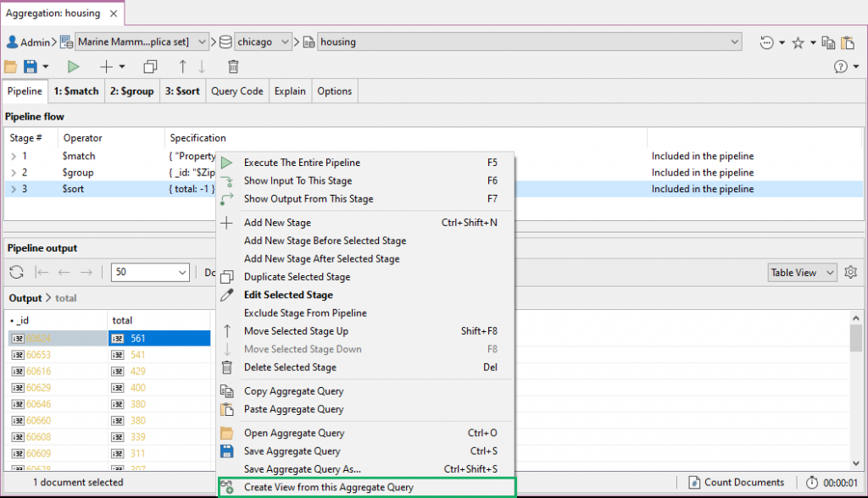Choose Show Output From This Stage
Image resolution: width=868 pixels, height=498 pixels.
pos(366,199)
